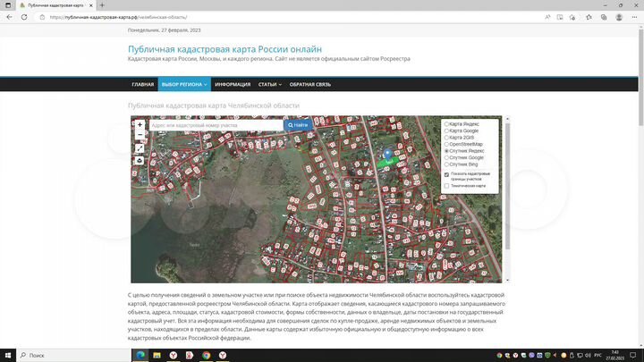Select Спутник Bing layer
The width and height of the screenshot is (644, 362).
(462, 164)
